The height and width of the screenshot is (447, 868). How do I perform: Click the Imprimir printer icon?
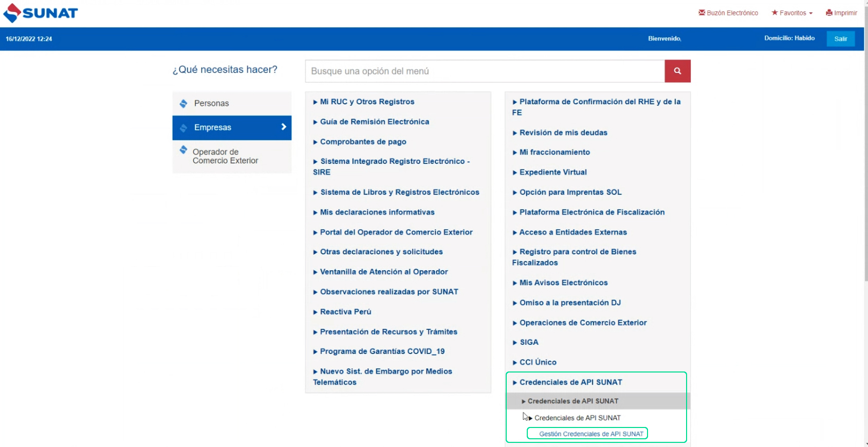click(x=829, y=13)
